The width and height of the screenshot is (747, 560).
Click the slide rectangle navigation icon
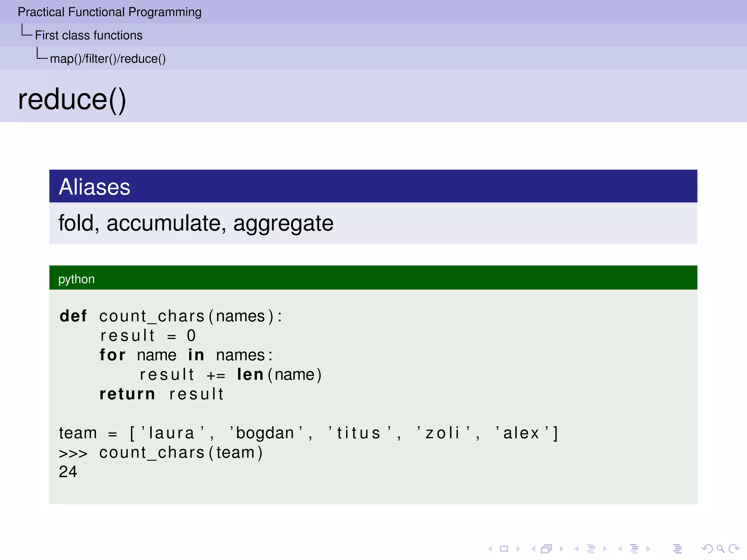pos(504,549)
